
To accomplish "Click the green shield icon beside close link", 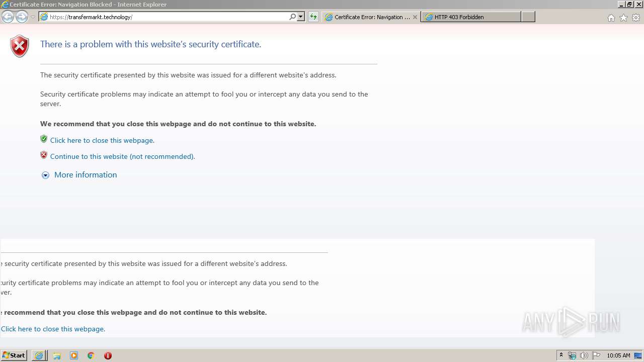I will click(x=44, y=139).
